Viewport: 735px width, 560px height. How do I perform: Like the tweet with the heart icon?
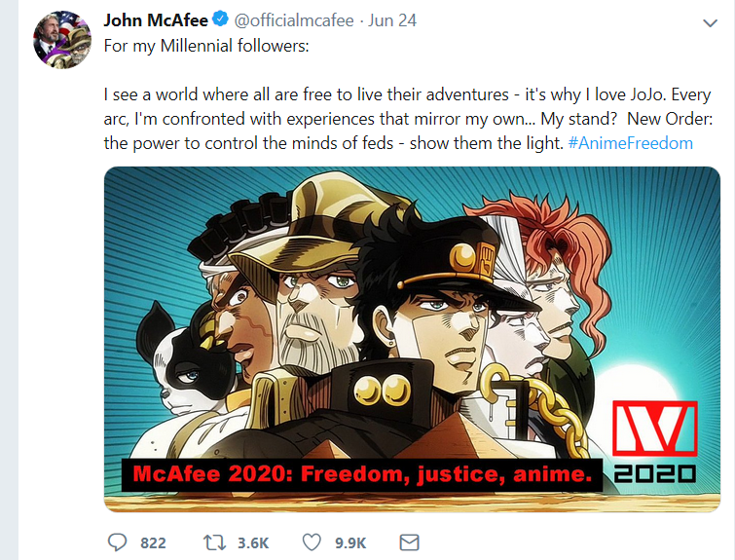[x=312, y=542]
